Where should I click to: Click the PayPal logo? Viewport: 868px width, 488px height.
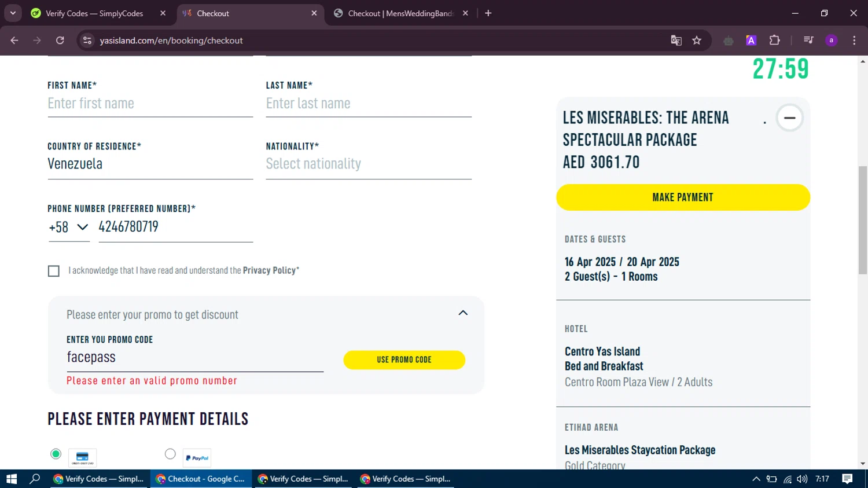pyautogui.click(x=197, y=458)
